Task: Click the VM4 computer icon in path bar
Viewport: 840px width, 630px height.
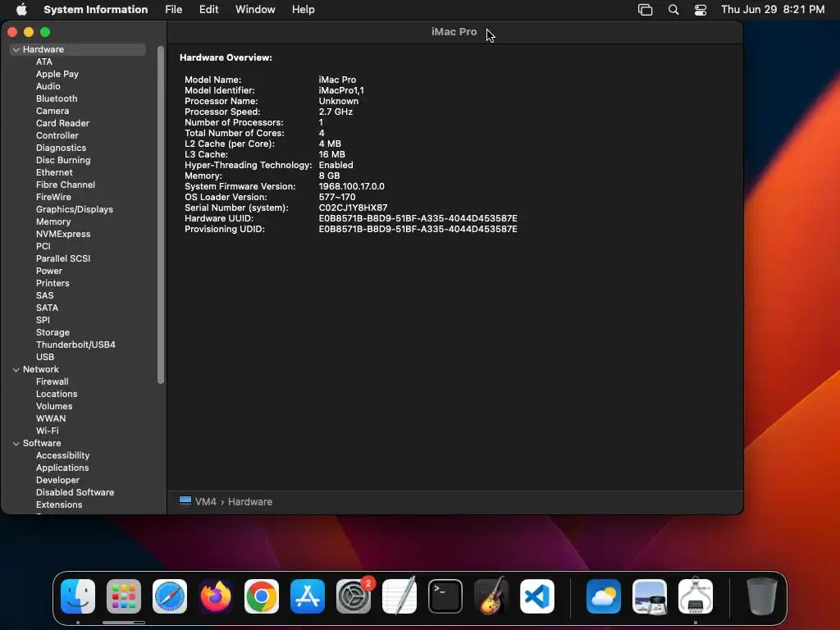Action: click(x=185, y=501)
